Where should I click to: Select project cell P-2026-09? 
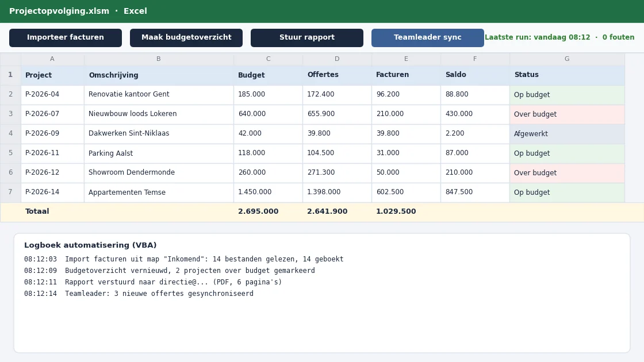point(52,133)
